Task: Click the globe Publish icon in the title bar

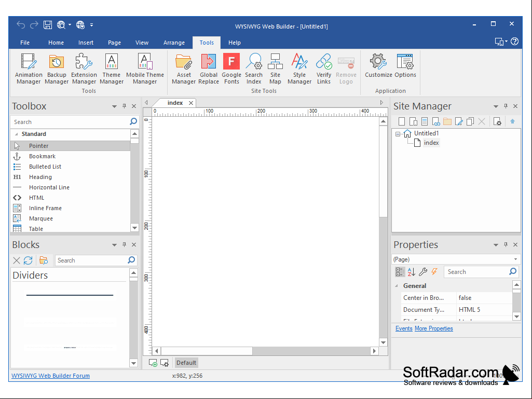Action: click(80, 25)
